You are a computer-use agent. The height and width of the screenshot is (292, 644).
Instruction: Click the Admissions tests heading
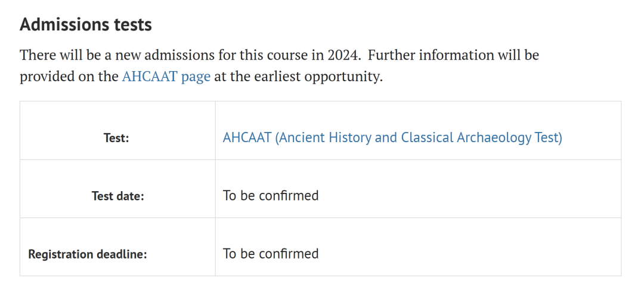(x=86, y=25)
